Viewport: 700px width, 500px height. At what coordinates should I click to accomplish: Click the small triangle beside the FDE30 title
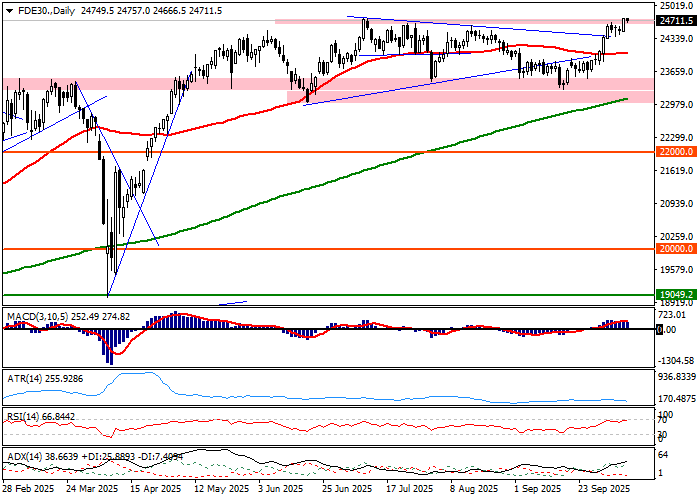[7, 8]
